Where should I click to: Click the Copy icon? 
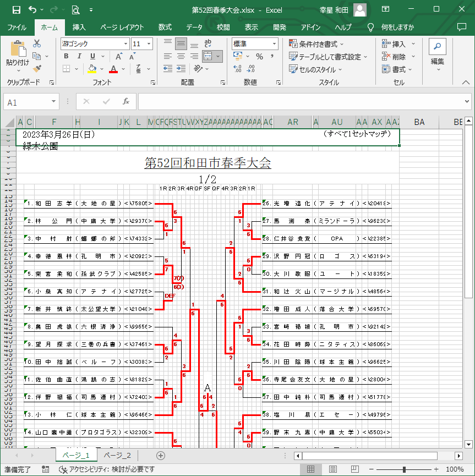(37, 56)
